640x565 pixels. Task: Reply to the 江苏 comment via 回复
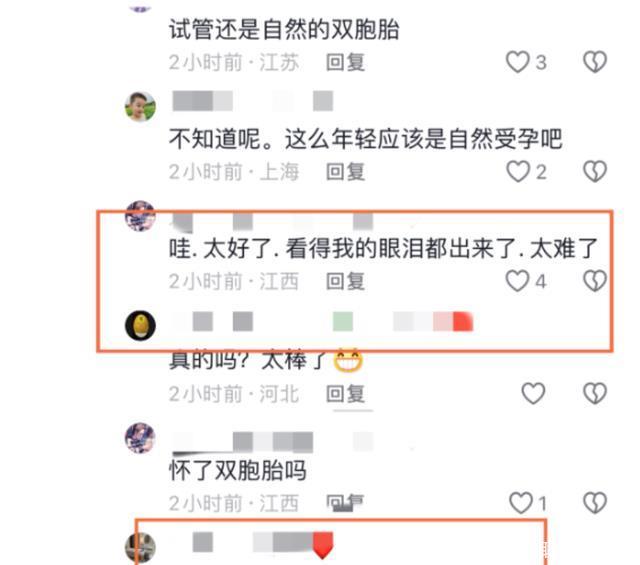pos(345,62)
